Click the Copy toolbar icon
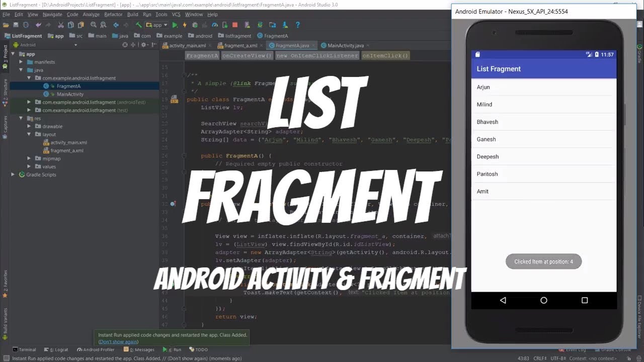This screenshot has height=362, width=644. (x=70, y=25)
